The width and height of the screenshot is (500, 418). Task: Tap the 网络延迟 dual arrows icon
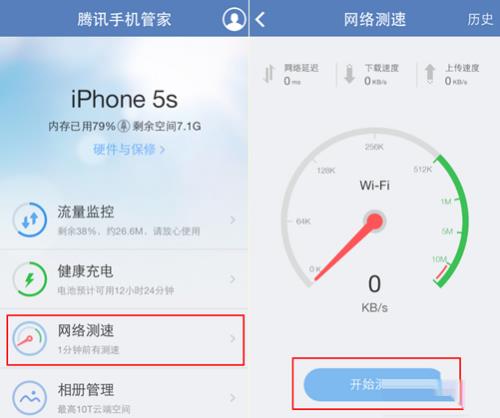(269, 73)
